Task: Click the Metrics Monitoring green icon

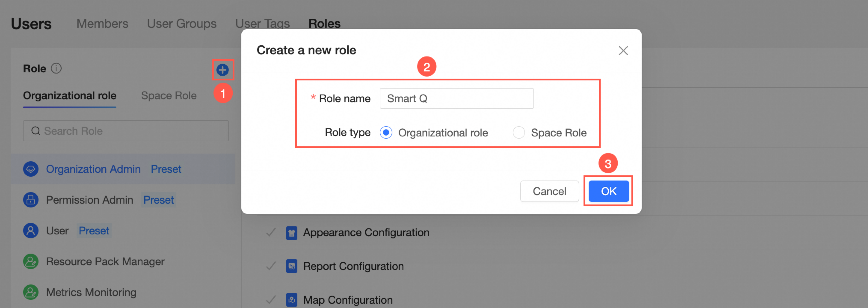Action: point(31,292)
